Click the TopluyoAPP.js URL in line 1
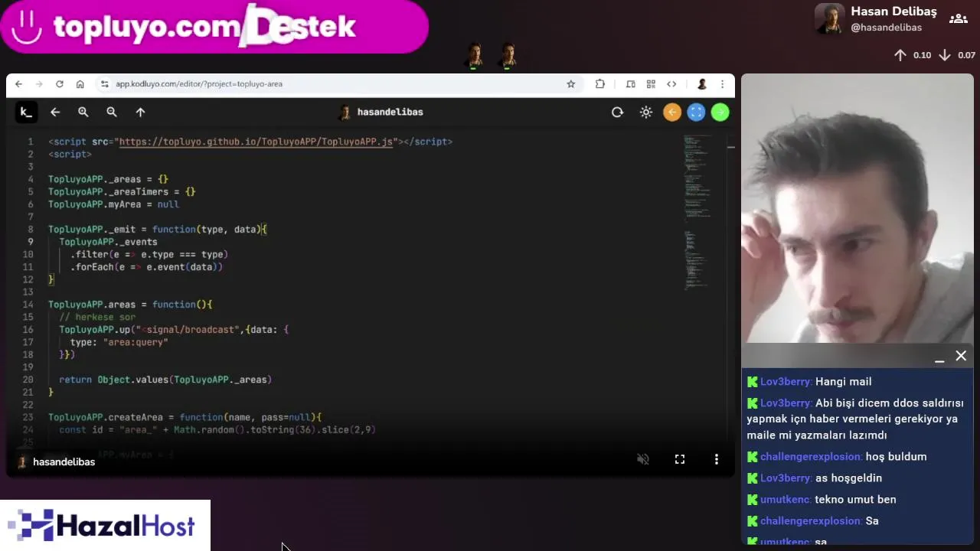 click(256, 142)
